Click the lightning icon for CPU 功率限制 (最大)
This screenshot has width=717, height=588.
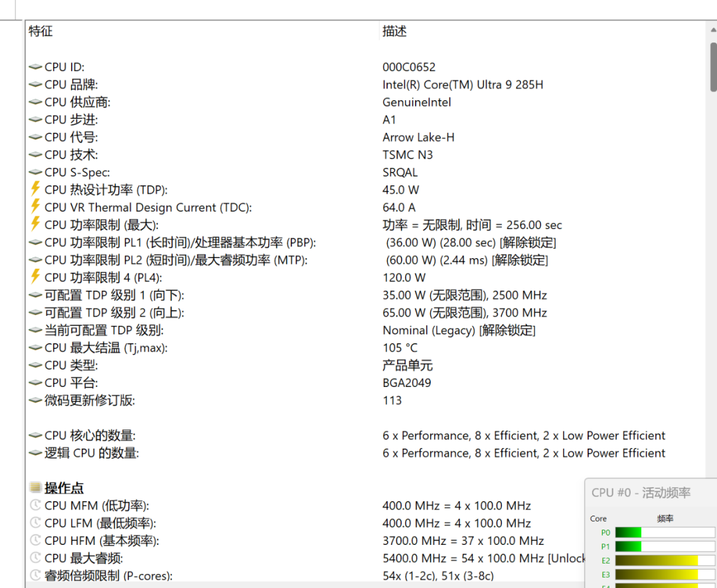pos(35,224)
